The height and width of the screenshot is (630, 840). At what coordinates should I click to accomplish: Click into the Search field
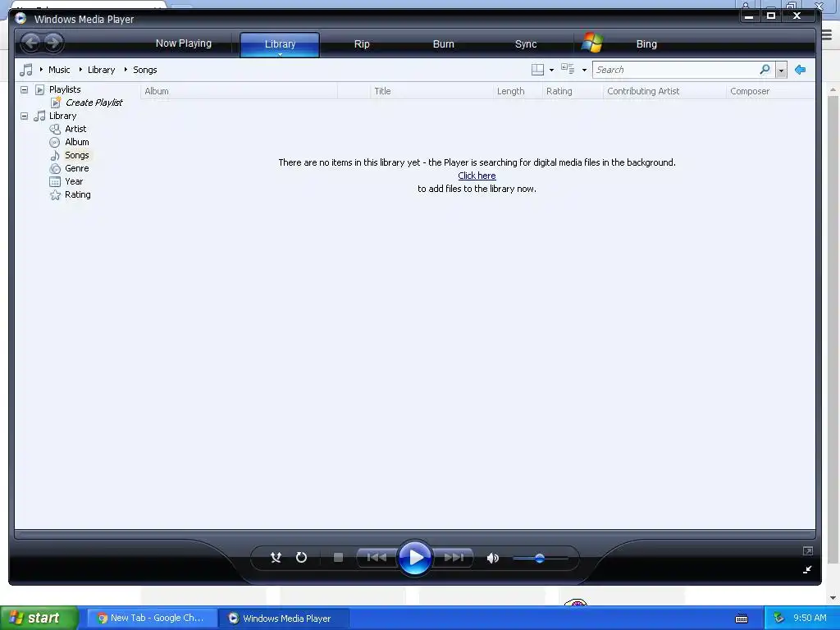point(676,70)
